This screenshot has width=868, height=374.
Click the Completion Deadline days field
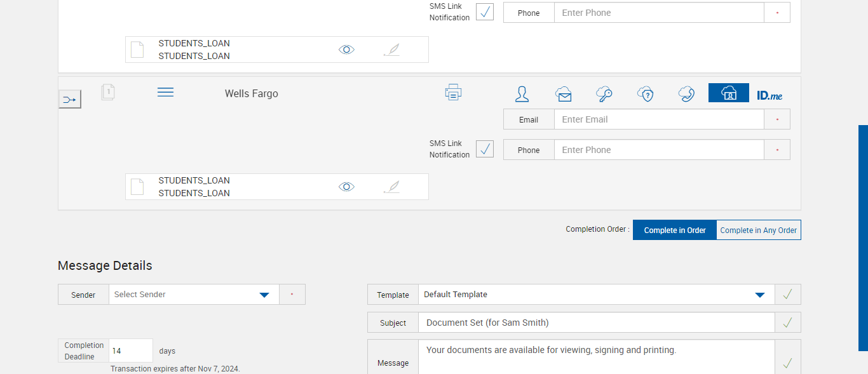131,351
